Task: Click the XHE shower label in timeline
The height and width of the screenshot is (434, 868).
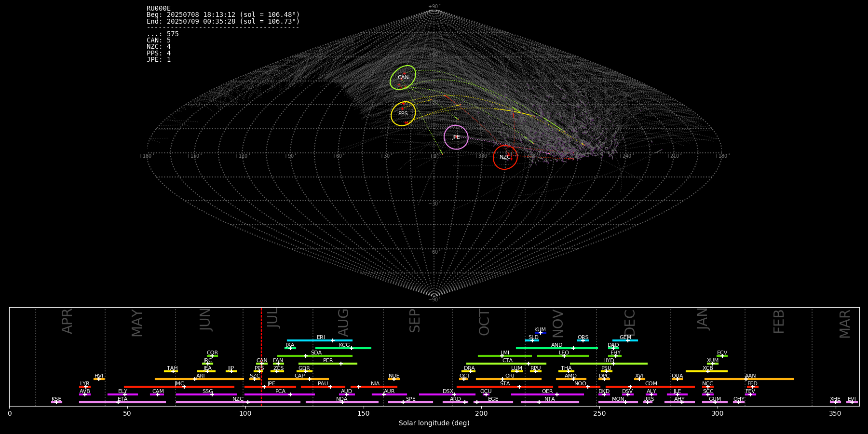Action: click(x=835, y=399)
